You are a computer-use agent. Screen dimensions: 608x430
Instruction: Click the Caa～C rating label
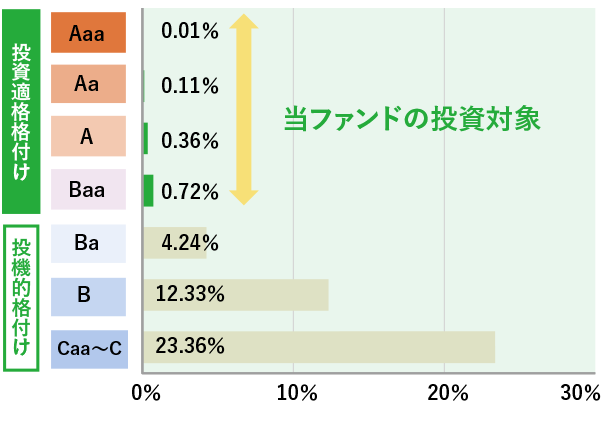tap(90, 349)
